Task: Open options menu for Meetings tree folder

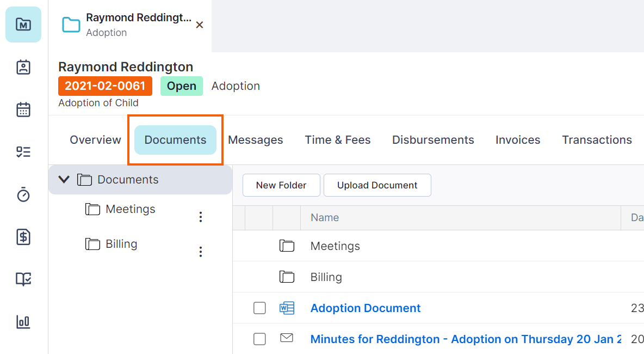Action: point(200,217)
